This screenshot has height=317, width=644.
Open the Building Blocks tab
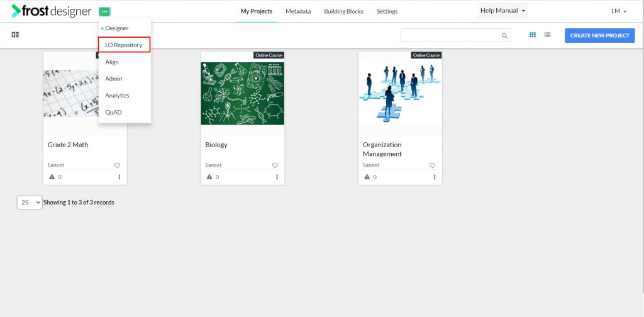coord(343,11)
